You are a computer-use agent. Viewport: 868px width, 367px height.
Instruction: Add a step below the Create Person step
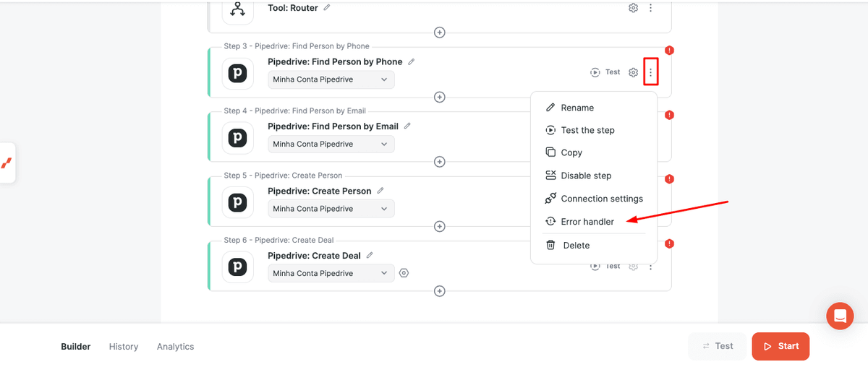pyautogui.click(x=439, y=226)
